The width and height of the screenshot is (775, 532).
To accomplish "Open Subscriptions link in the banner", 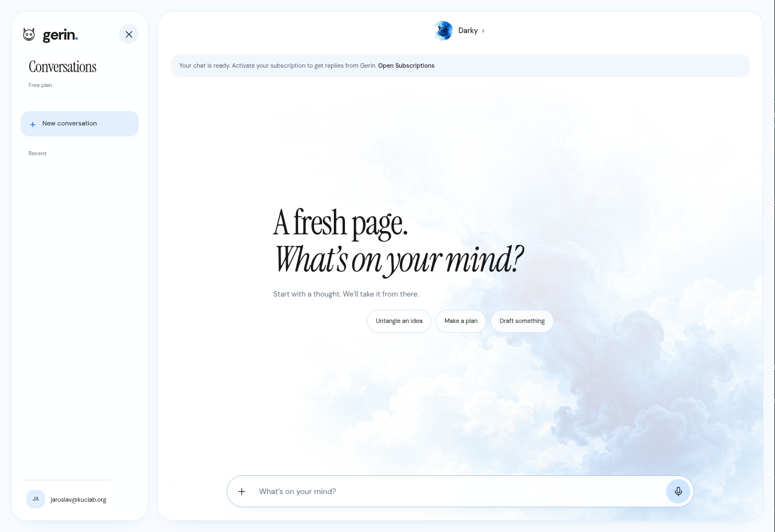I will coord(406,65).
